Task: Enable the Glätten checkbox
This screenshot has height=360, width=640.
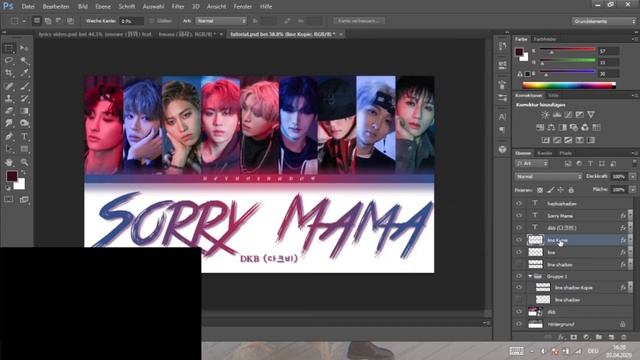Action: pos(152,21)
